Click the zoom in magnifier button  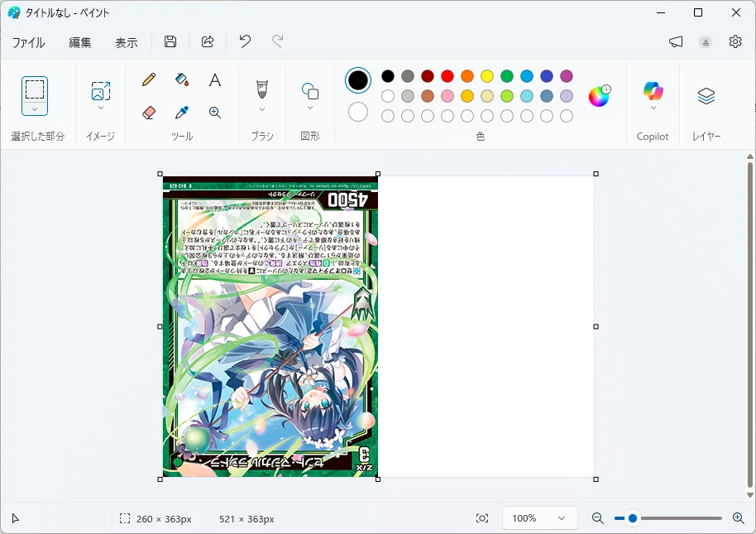pos(738,518)
